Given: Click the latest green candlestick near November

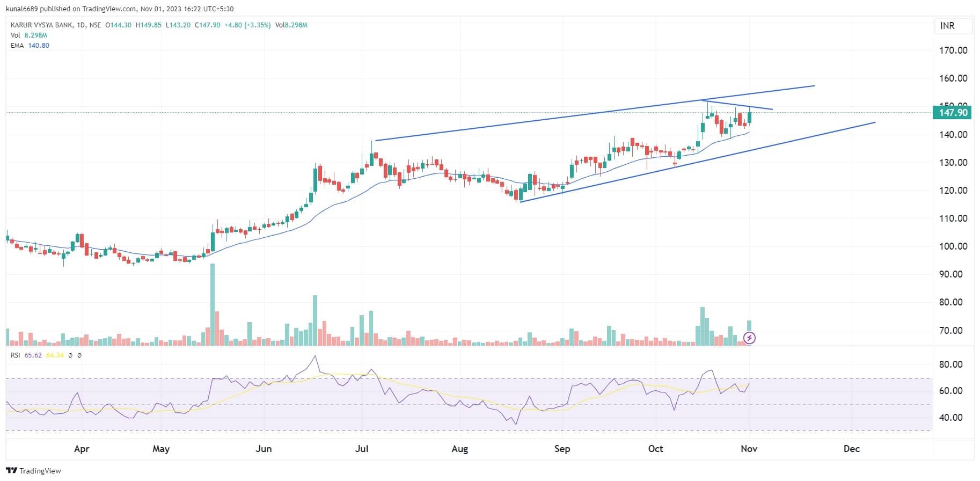Looking at the screenshot, I should [x=749, y=117].
